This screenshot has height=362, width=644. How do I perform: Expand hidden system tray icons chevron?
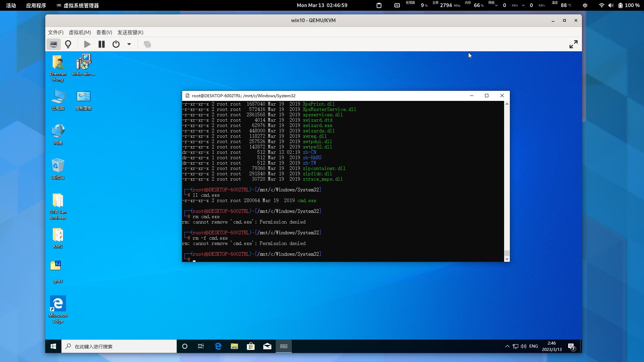coord(507,346)
